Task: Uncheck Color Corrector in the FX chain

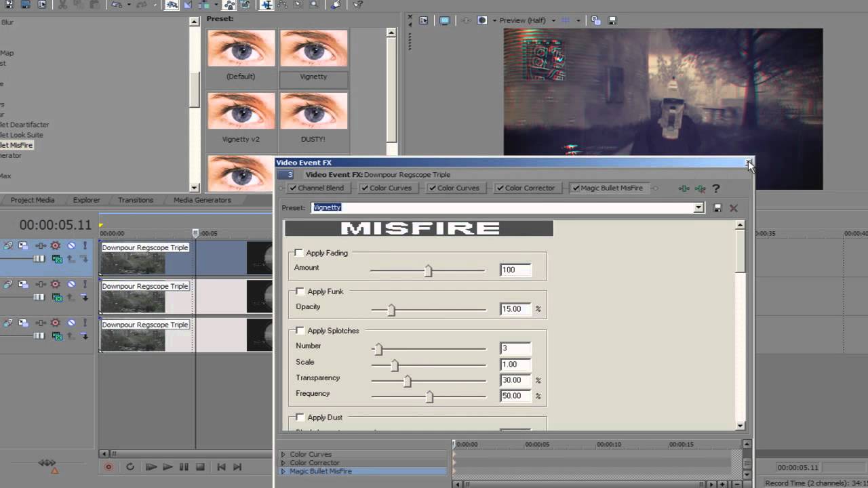Action: (x=500, y=188)
